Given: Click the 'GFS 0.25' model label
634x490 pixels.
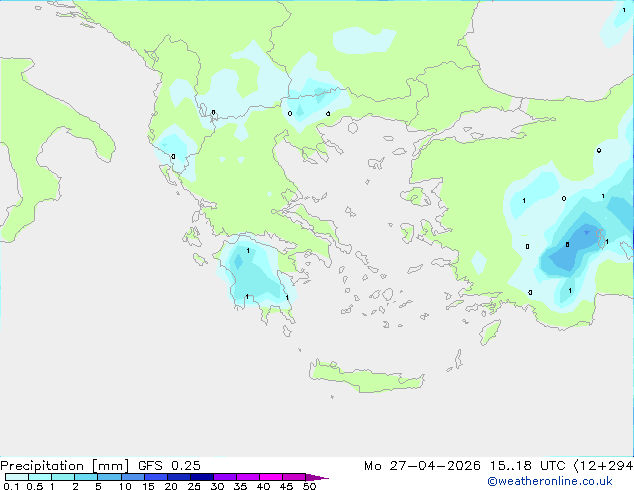Looking at the screenshot, I should coord(169,466).
